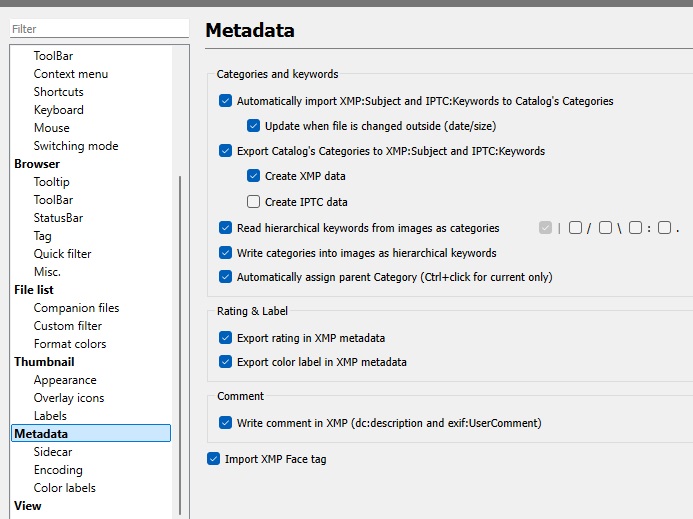
Task: Toggle Update when file is changed outside
Action: pyautogui.click(x=253, y=126)
